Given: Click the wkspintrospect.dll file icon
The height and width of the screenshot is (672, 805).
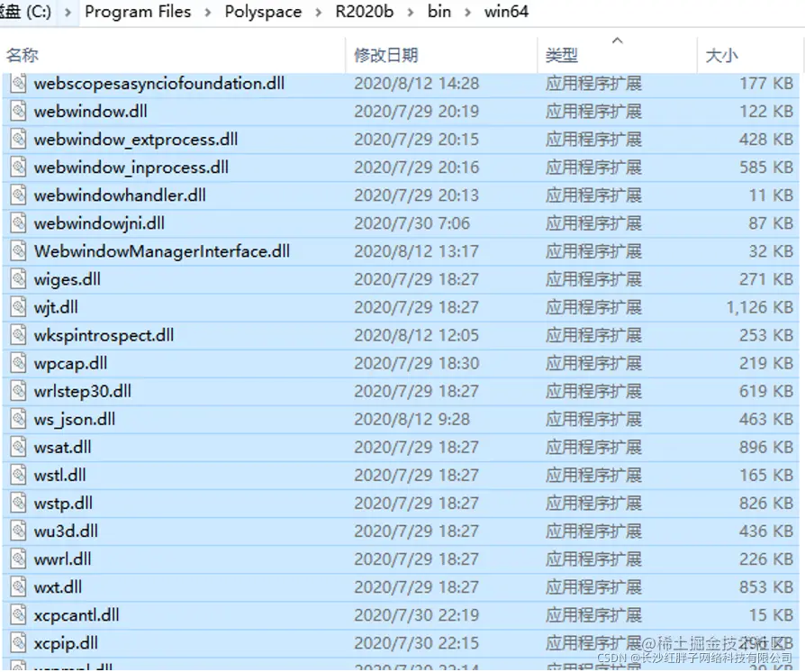Looking at the screenshot, I should point(19,335).
